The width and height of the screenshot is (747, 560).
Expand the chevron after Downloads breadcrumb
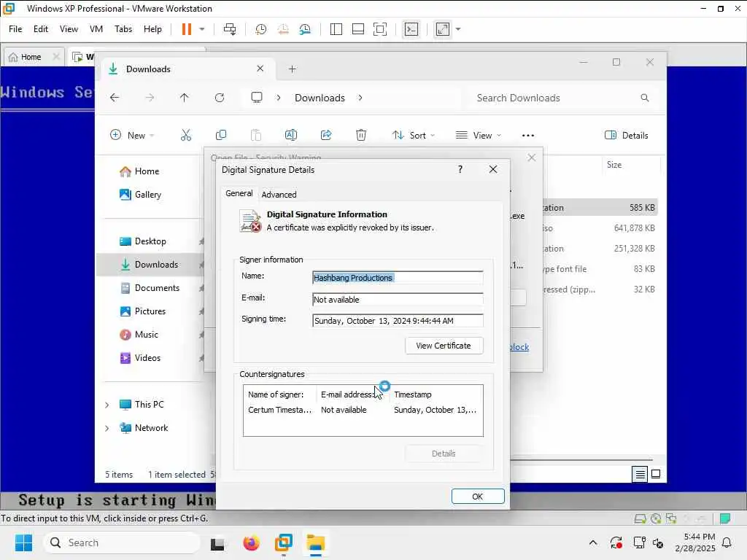360,98
